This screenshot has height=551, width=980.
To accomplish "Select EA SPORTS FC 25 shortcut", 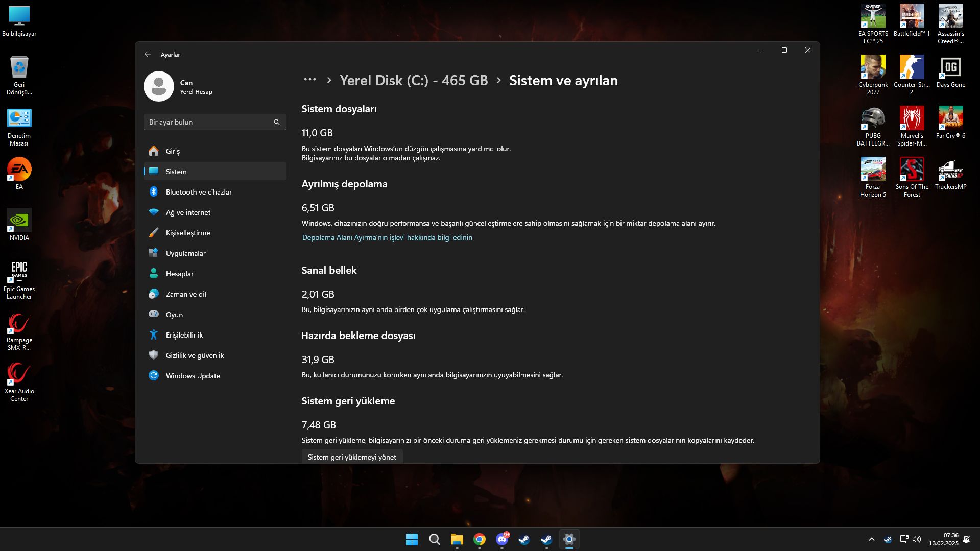I will [873, 24].
